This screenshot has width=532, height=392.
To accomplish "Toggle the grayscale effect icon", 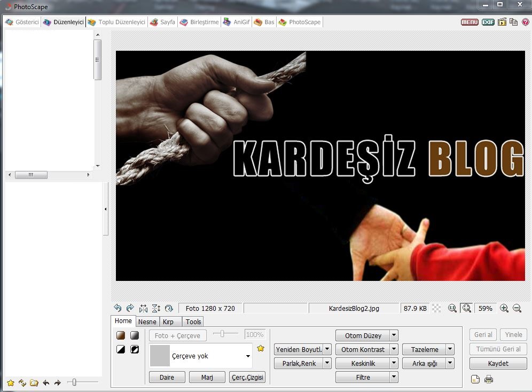I will tap(135, 335).
